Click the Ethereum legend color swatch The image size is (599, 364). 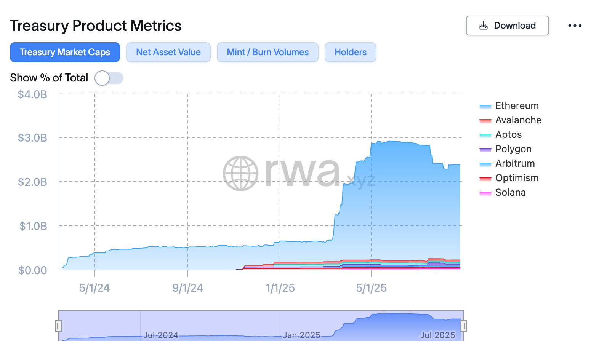click(485, 106)
